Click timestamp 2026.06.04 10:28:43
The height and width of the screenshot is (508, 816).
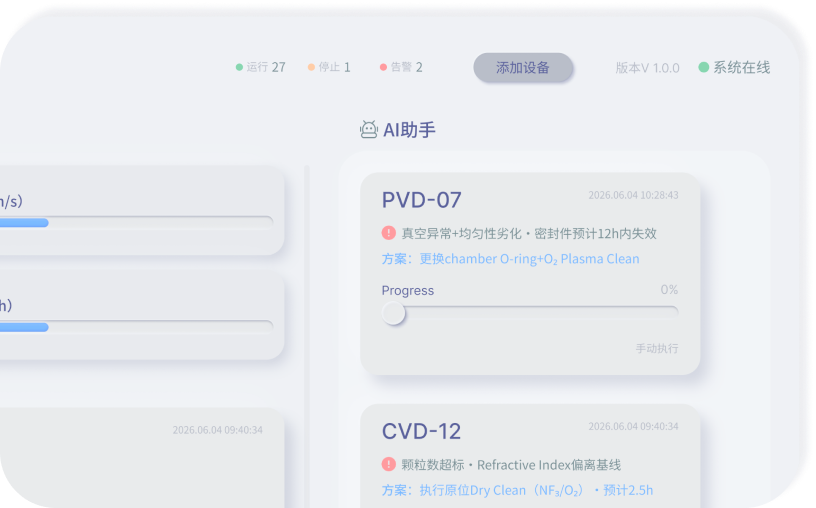[x=633, y=195]
